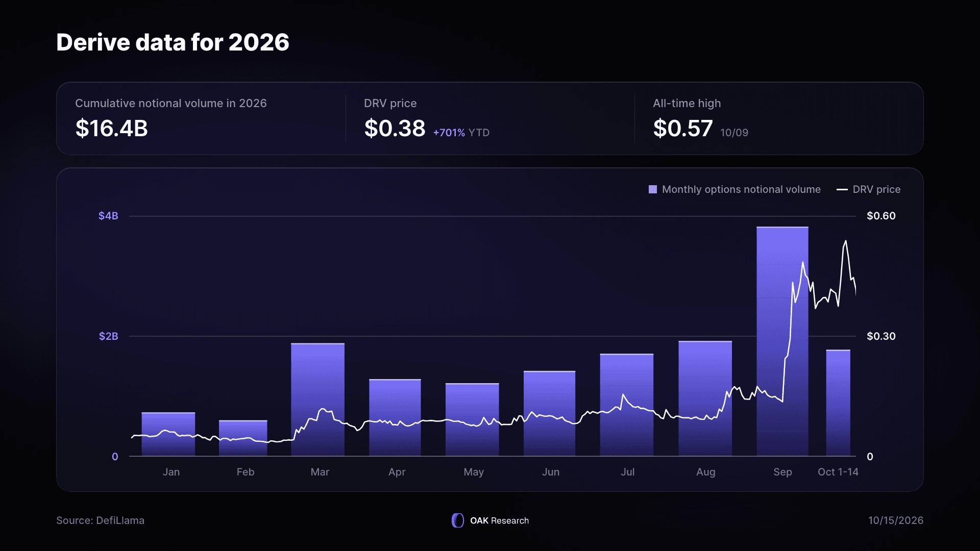This screenshot has height=551, width=980.
Task: Click the '$16.4B' value
Action: point(111,128)
